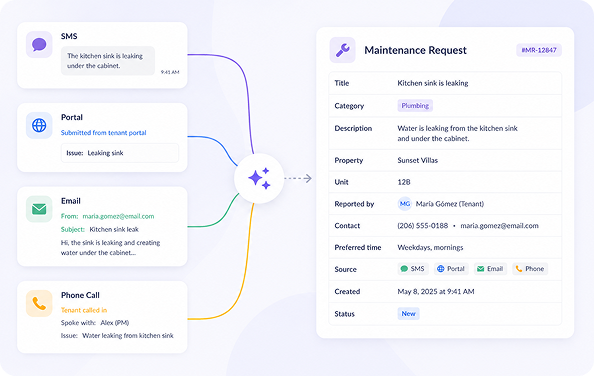The image size is (594, 376).
Task: Click the 'Tenant called in' label
Action: click(x=84, y=310)
